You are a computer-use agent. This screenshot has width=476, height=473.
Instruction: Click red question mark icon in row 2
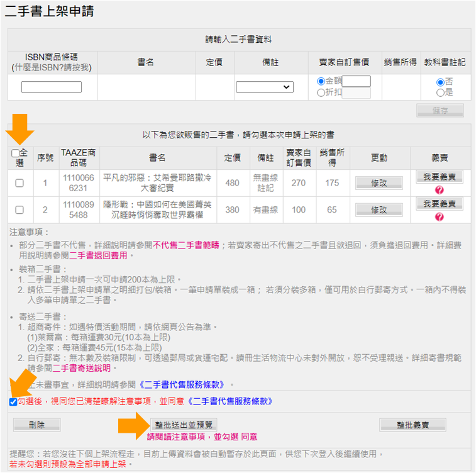(439, 216)
